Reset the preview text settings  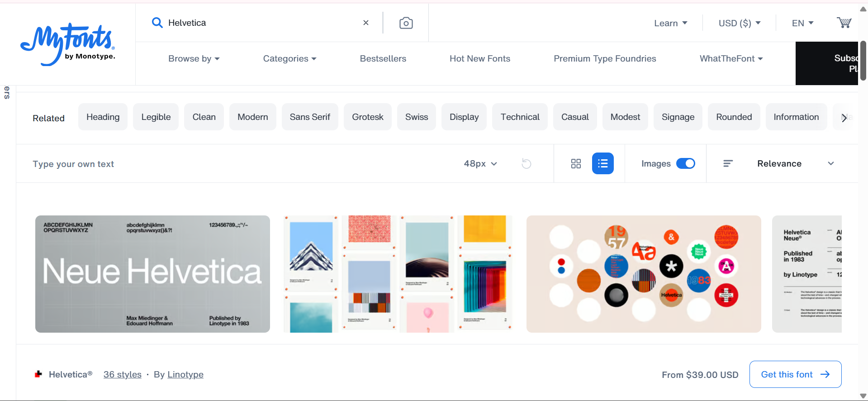(526, 163)
